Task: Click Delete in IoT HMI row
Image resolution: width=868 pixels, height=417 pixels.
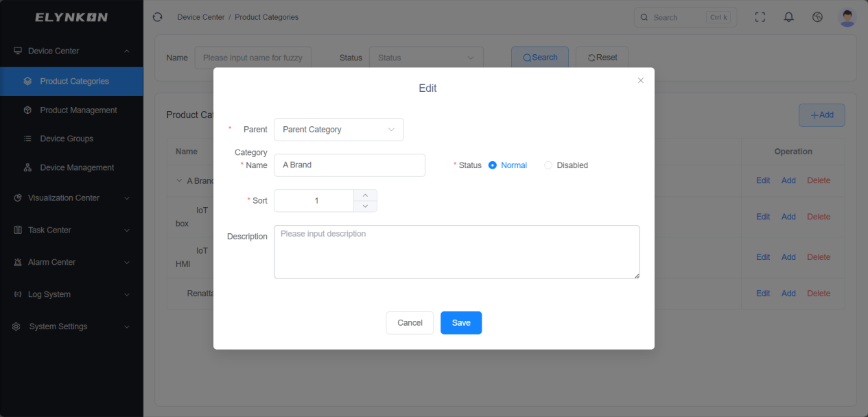Action: click(819, 257)
